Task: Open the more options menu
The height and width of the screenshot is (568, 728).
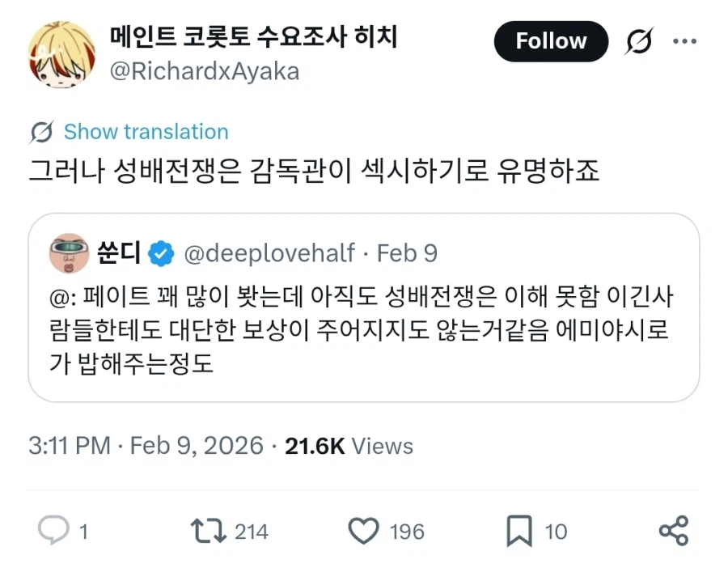Action: point(685,40)
